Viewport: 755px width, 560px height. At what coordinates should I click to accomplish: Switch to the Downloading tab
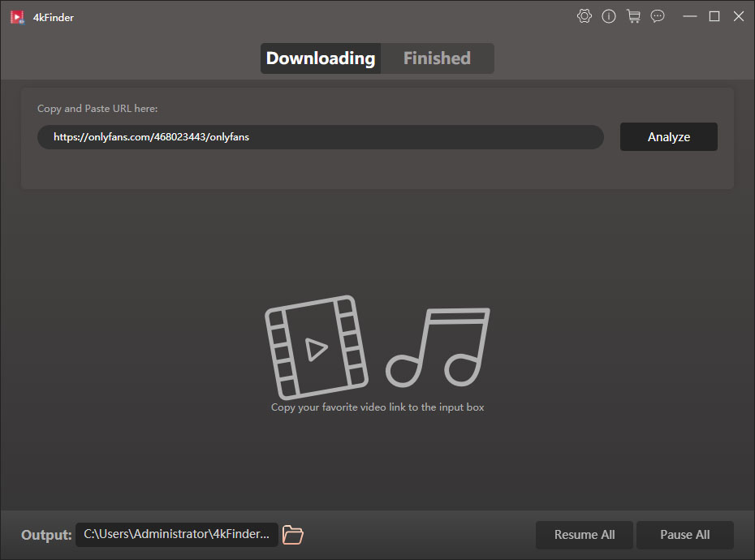tap(321, 58)
